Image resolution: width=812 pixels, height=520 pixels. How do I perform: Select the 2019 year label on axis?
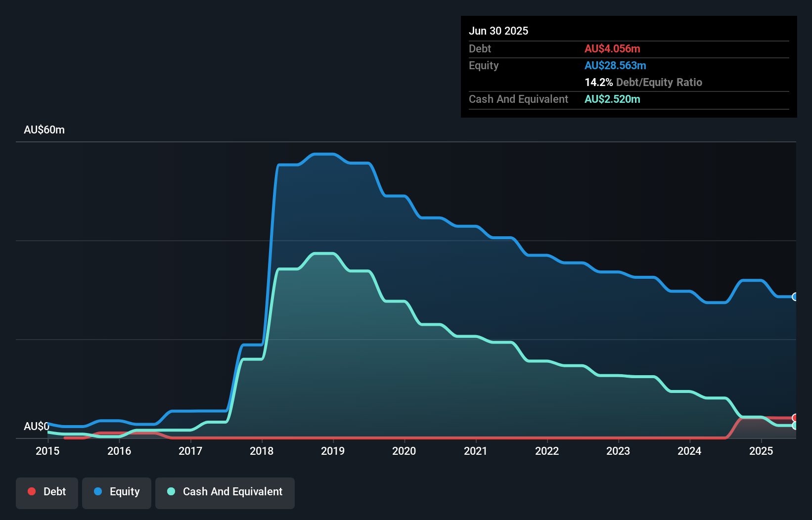[x=333, y=451]
